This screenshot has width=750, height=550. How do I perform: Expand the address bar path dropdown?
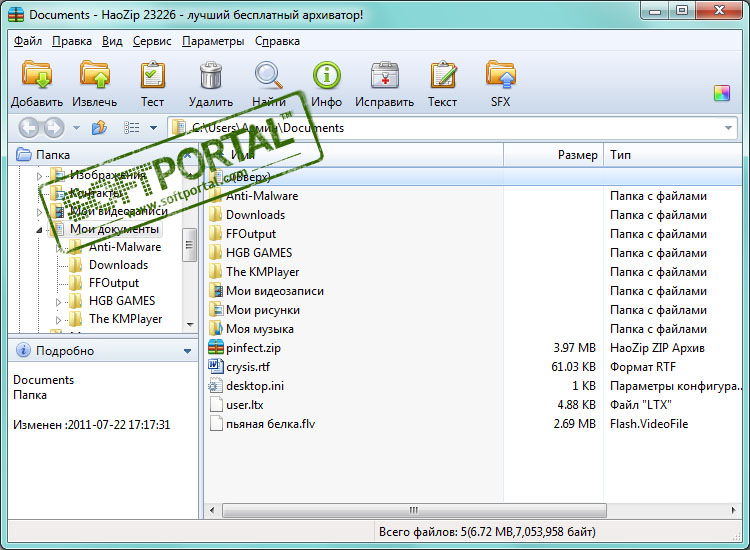tap(728, 128)
